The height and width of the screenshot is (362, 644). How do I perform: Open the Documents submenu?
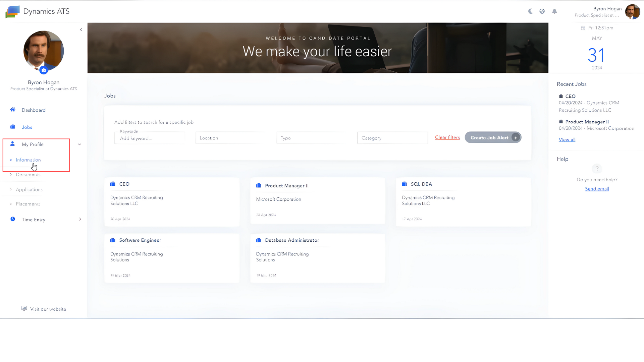(28, 175)
